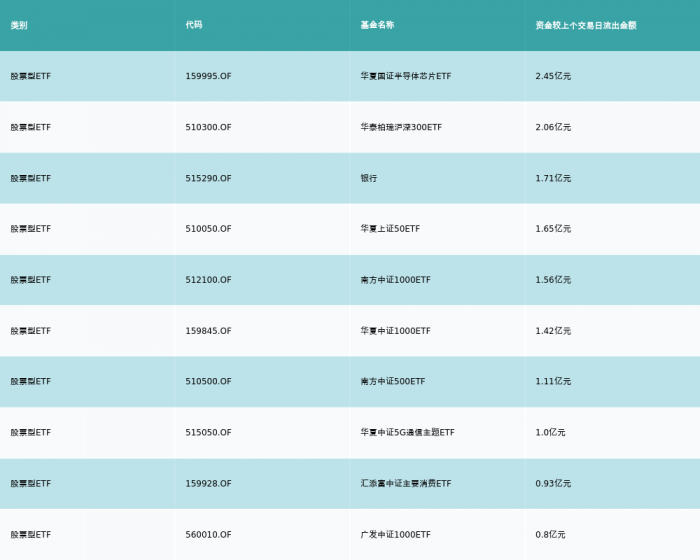Click 股票型ETF in the 510300.OF row

[31, 127]
